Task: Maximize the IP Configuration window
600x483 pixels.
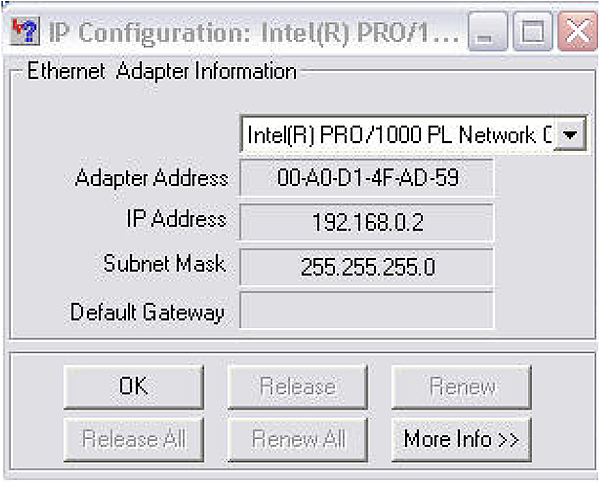Action: (x=532, y=31)
